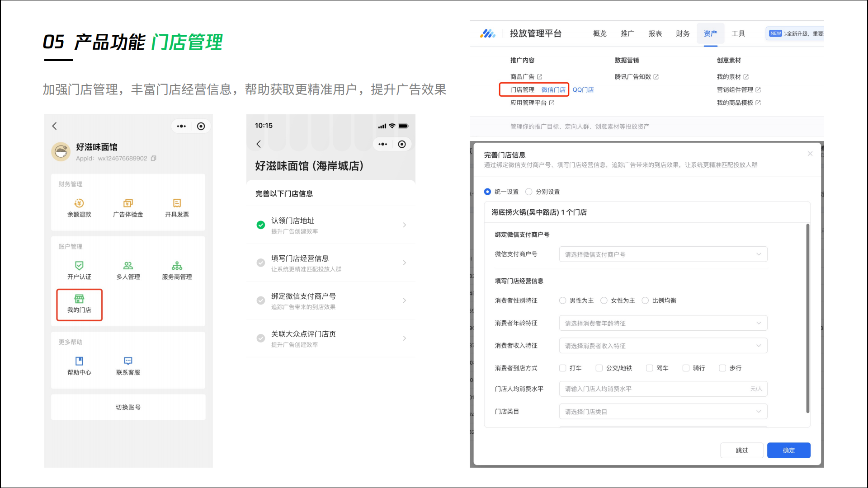Screen dimensions: 868x488
Task: Select the 统一设置 radio option
Action: tap(487, 192)
